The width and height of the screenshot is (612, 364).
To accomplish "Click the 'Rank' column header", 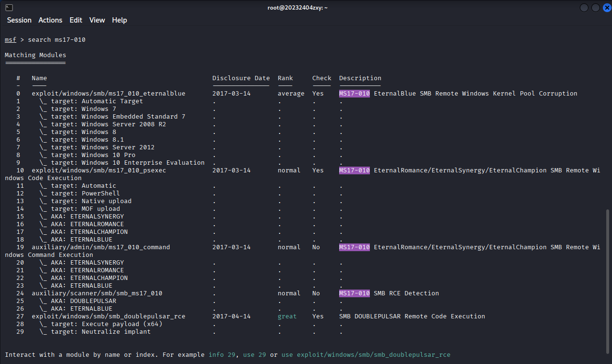I will coord(285,78).
